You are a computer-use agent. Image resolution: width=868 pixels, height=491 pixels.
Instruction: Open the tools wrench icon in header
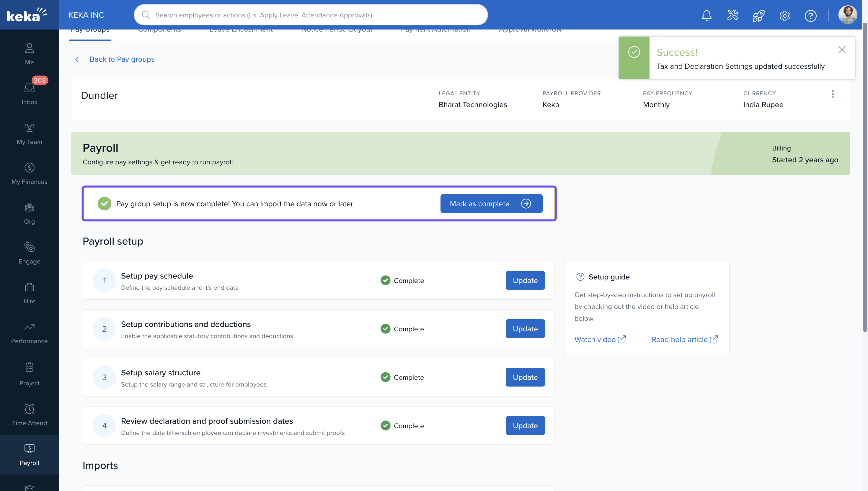coord(732,15)
